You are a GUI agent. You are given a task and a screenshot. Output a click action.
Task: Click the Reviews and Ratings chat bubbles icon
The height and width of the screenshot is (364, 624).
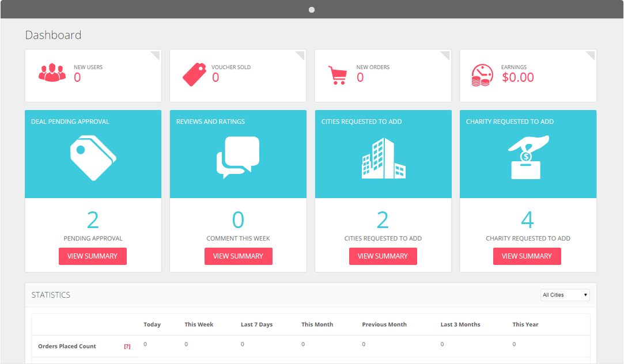pyautogui.click(x=238, y=157)
